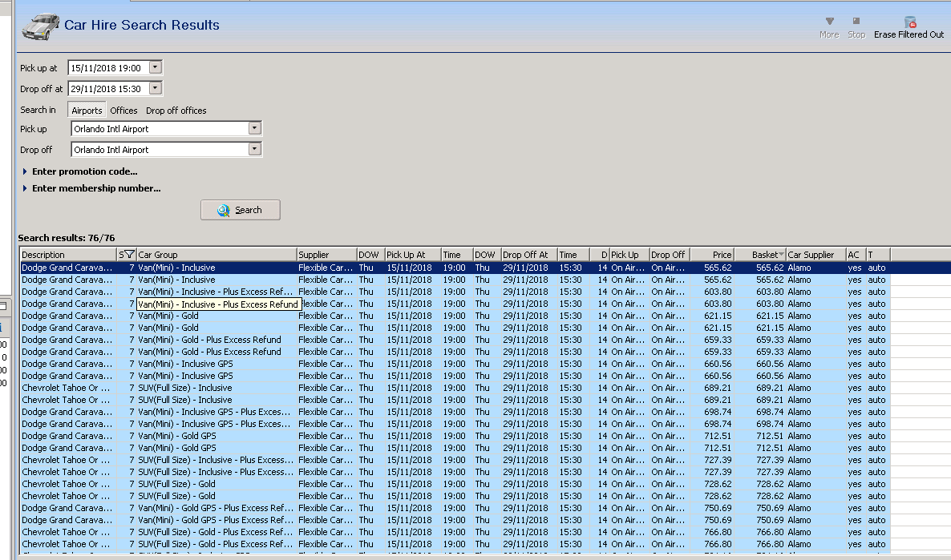951x560 pixels.
Task: Click the Erase Filtered Out icon
Action: click(x=909, y=22)
